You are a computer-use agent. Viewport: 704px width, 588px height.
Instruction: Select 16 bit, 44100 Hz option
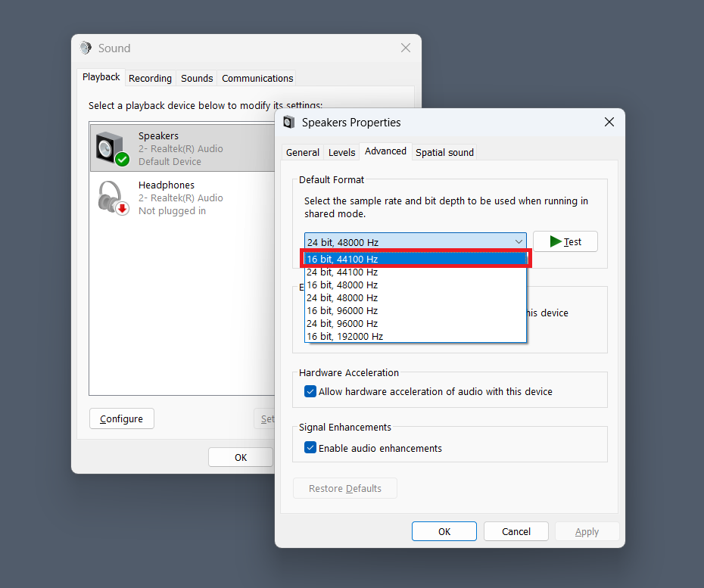tap(415, 259)
